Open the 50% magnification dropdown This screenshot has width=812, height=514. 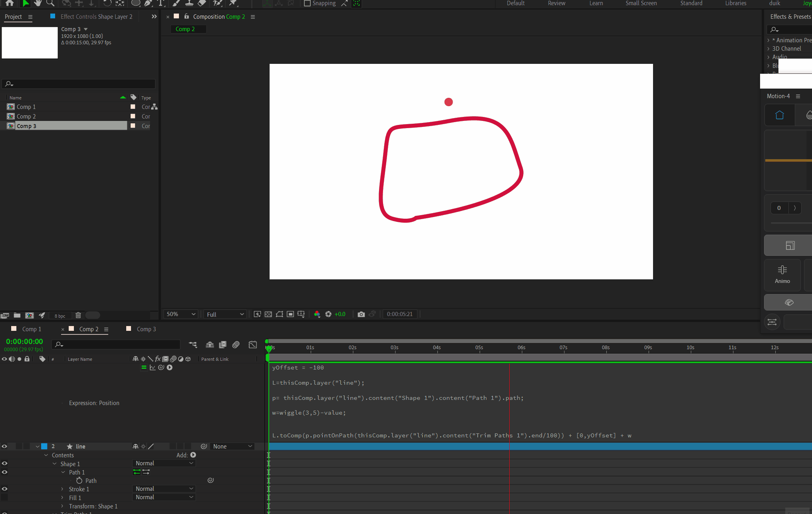point(181,314)
